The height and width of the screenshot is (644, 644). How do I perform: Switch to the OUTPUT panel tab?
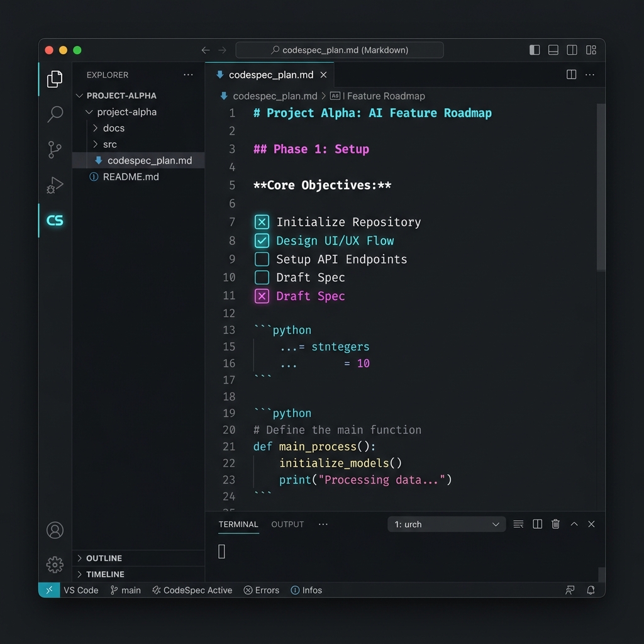pyautogui.click(x=287, y=525)
